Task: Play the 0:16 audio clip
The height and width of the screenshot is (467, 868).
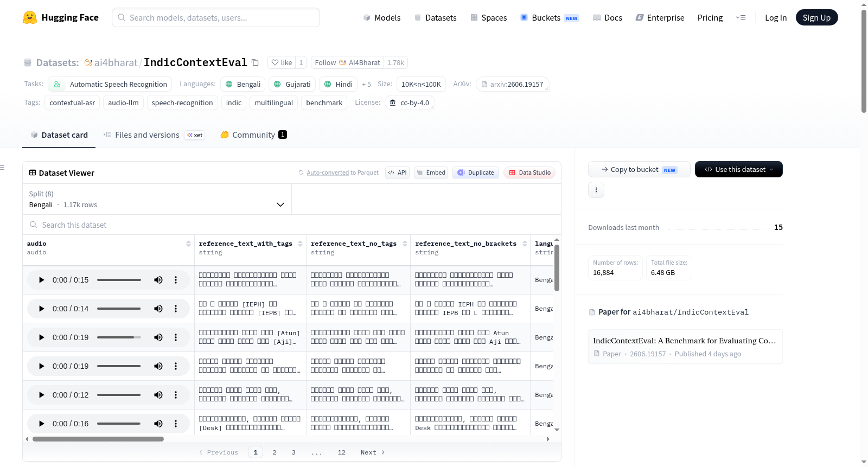Action: pos(42,424)
